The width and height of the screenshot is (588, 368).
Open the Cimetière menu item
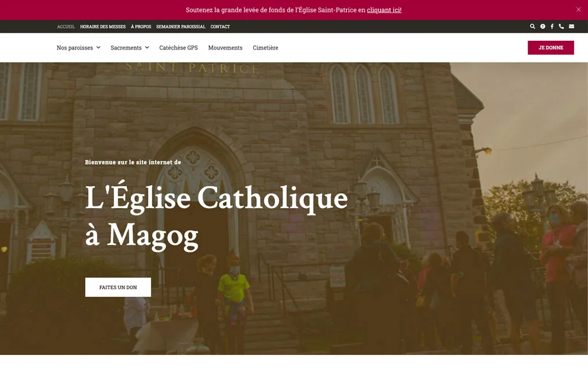tap(265, 48)
